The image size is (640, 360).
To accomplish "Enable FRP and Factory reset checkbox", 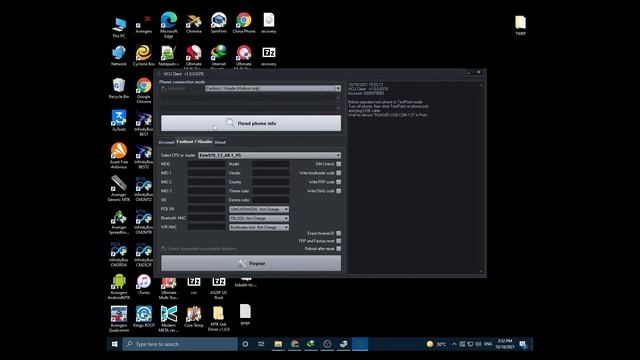I will [x=338, y=241].
